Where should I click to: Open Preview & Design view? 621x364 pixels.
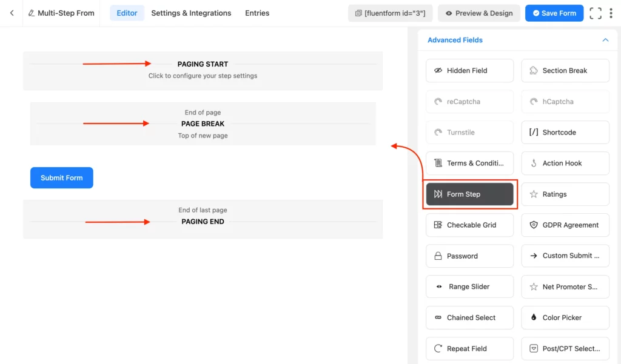click(478, 13)
